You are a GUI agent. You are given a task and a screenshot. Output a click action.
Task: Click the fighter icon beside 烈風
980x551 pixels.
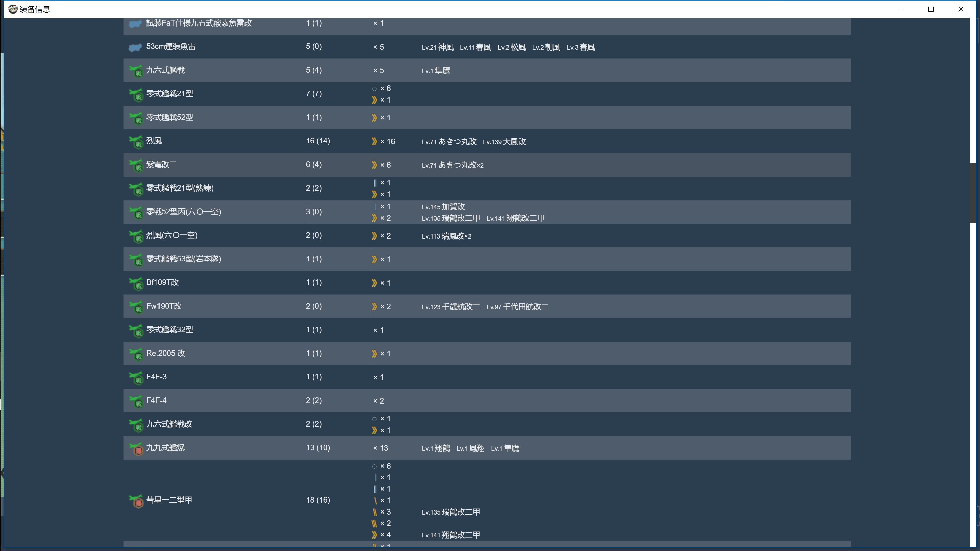click(136, 142)
